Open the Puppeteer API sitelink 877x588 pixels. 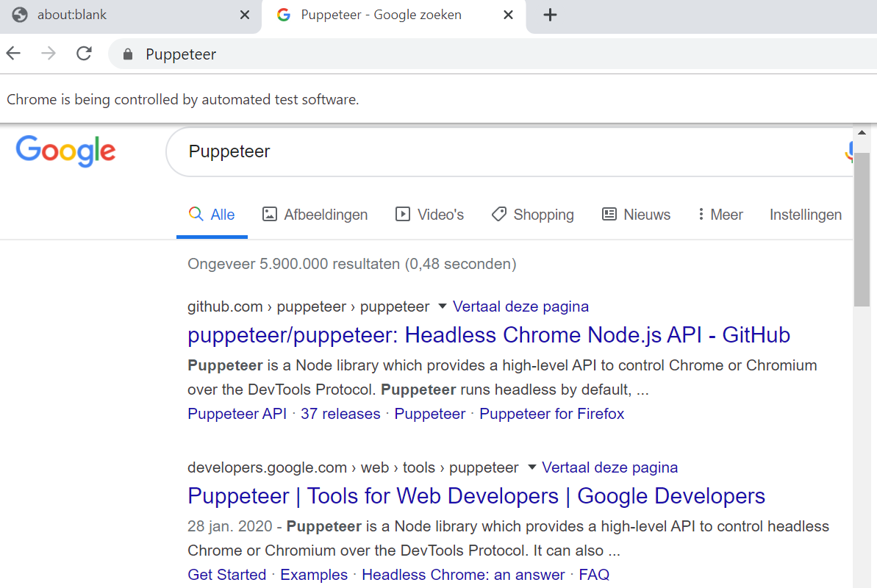point(237,414)
